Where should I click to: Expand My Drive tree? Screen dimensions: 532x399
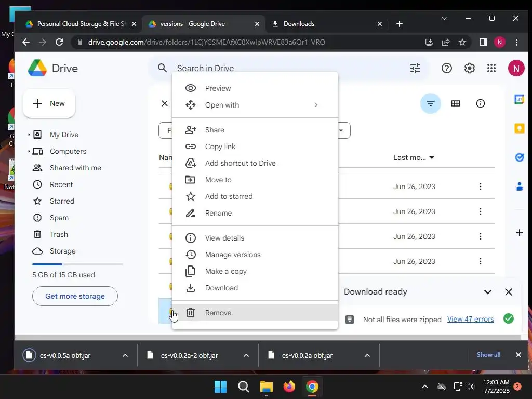[x=29, y=135]
